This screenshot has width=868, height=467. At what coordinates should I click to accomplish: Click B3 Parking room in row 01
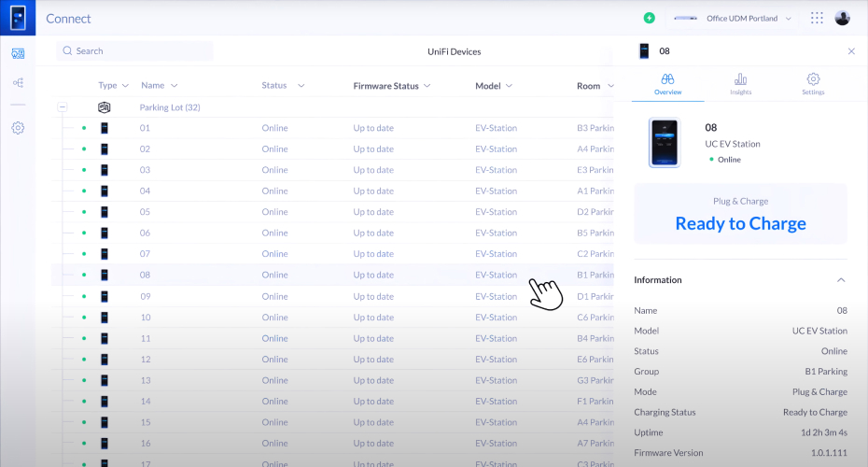tap(595, 128)
